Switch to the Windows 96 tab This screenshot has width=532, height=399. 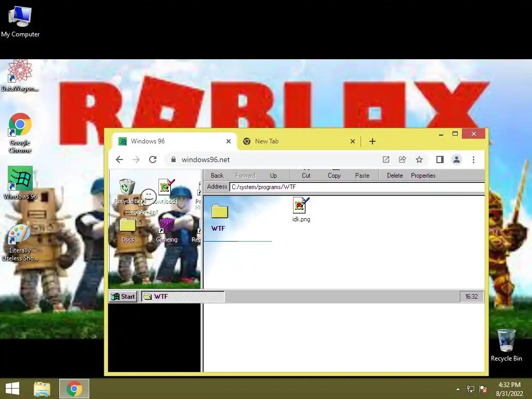tap(175, 141)
